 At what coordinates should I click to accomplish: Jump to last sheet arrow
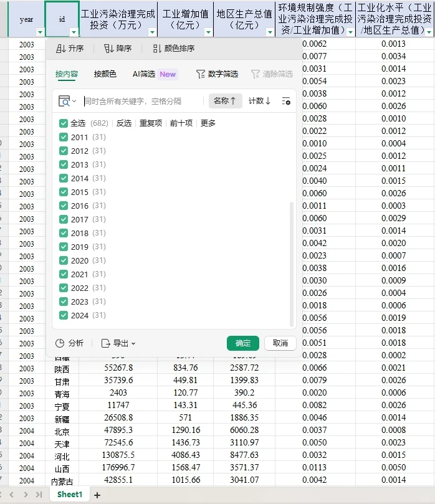(39, 495)
